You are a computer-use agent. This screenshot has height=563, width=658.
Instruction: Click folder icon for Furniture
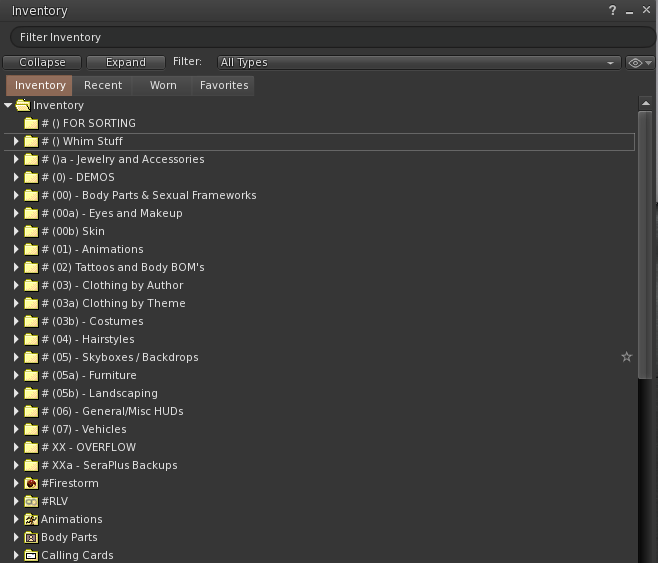tap(31, 375)
